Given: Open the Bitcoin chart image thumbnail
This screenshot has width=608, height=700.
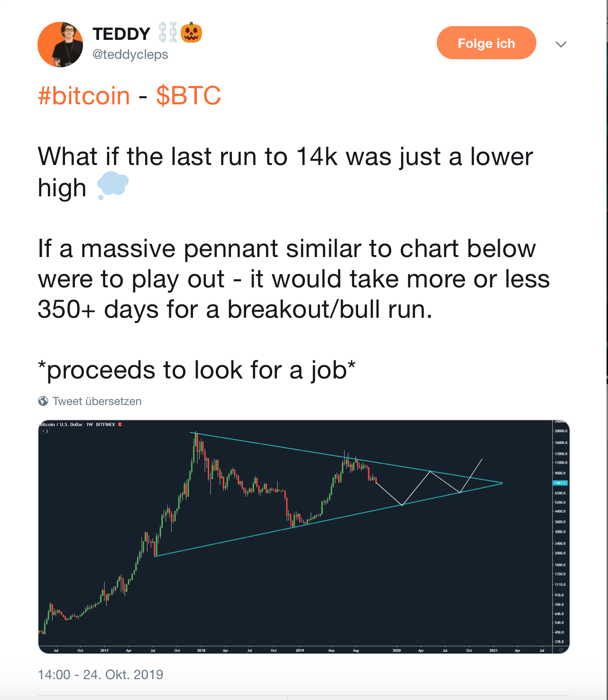Looking at the screenshot, I should coord(304,537).
